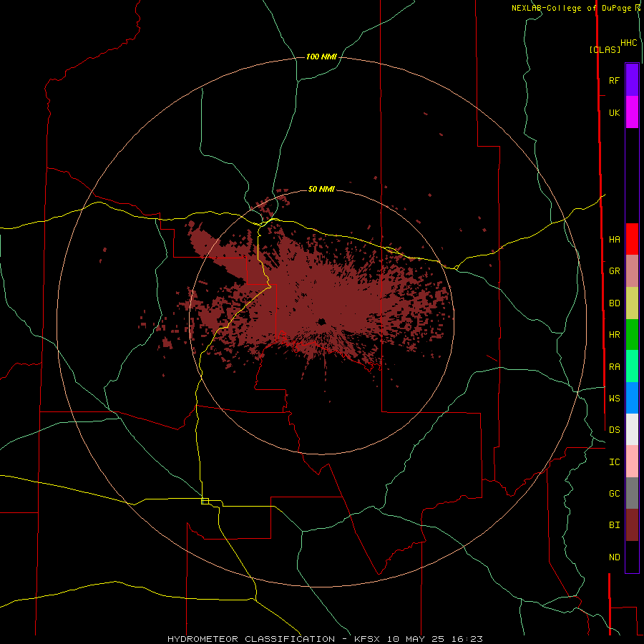Screen dimensions: 644x644
Task: Click the RF legend label
Action: (x=614, y=80)
